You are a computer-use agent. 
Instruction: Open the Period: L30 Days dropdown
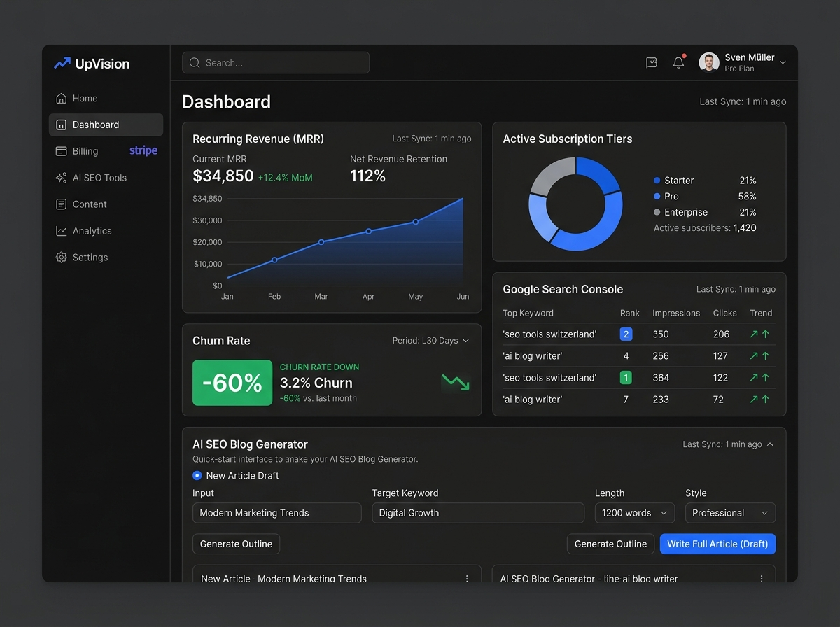tap(431, 341)
